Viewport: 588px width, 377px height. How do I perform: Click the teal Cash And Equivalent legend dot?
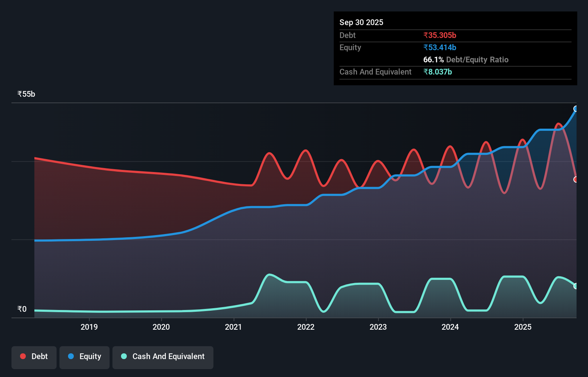pos(123,356)
